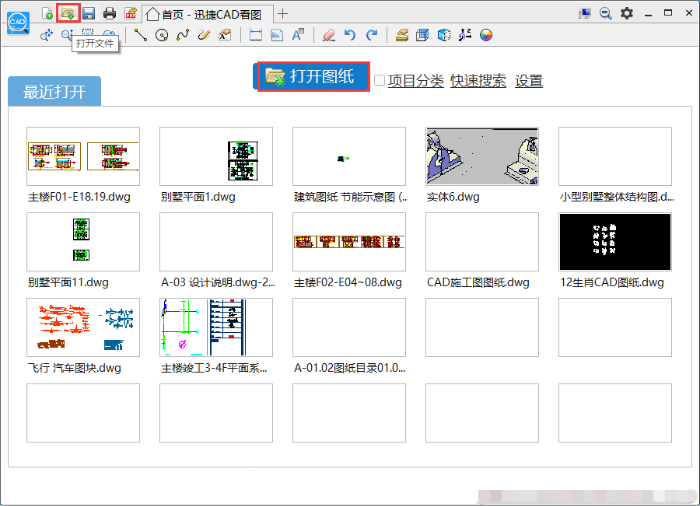Select the curve polyline tool
This screenshot has width=700, height=506.
click(183, 35)
